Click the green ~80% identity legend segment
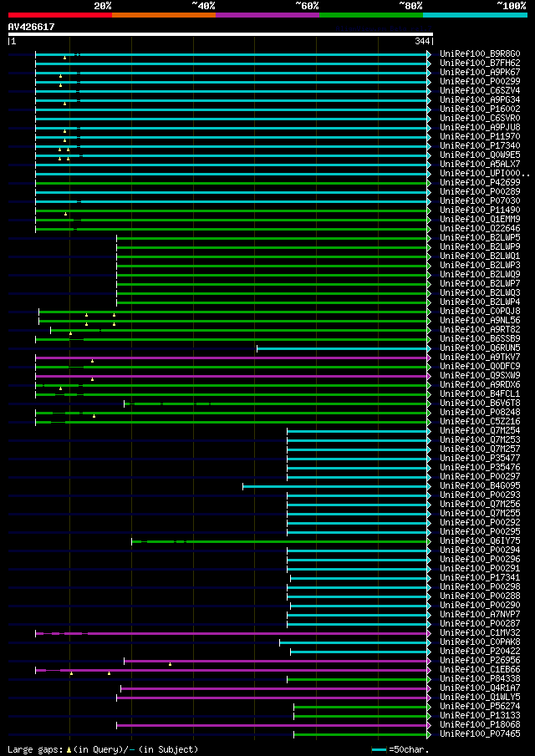 (371, 15)
